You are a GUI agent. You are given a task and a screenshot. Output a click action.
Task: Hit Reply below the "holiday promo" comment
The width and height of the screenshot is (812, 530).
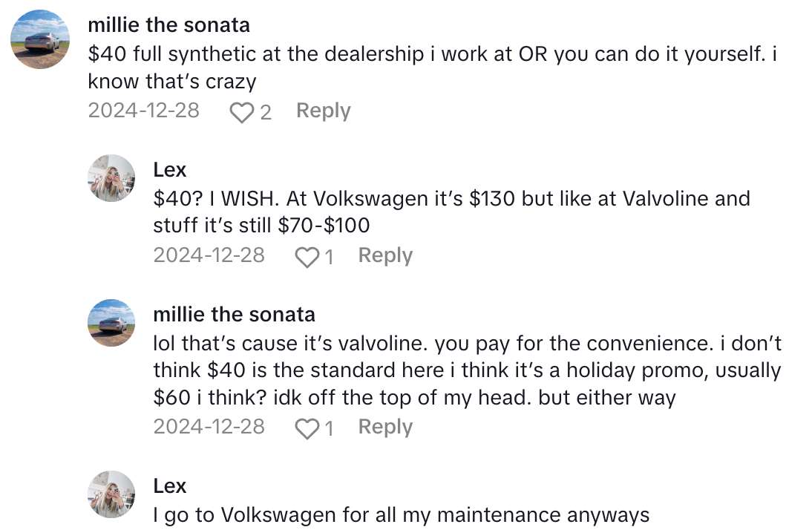point(385,427)
